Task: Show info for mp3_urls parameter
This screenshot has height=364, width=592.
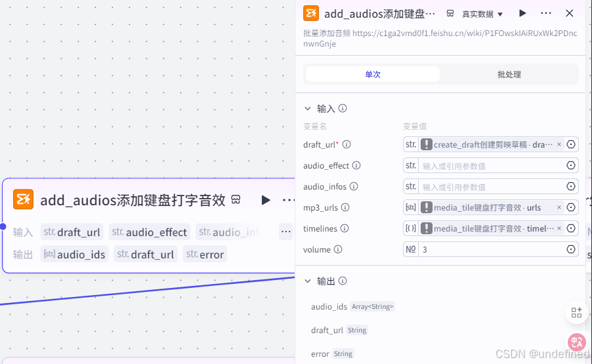Action: (345, 207)
